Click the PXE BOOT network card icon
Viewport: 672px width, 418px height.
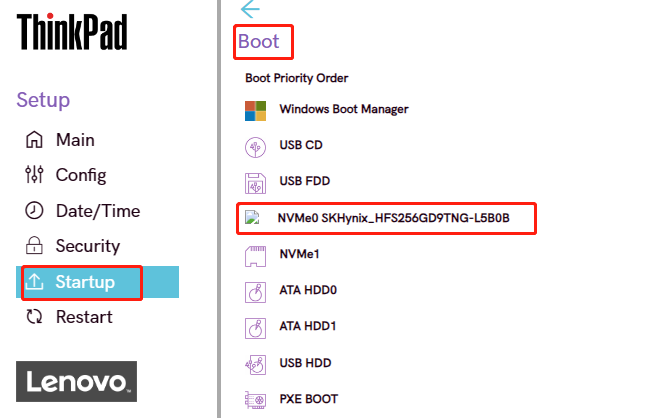click(x=256, y=399)
